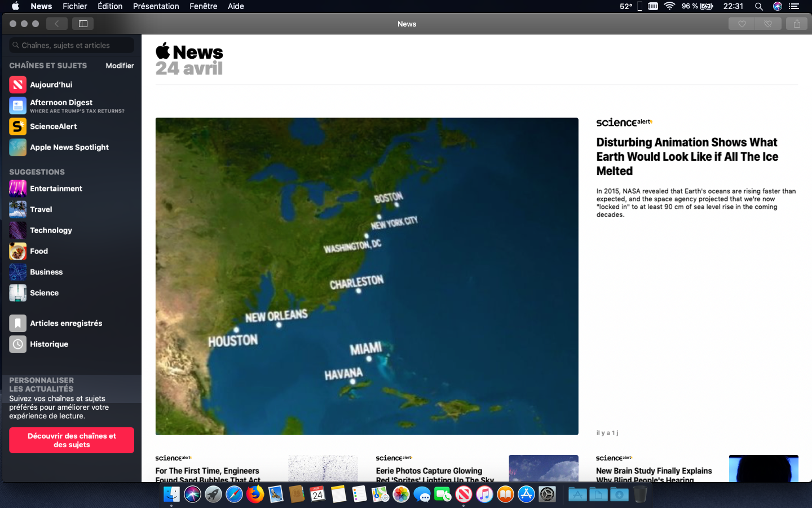This screenshot has width=812, height=508.
Task: Open the Fichier menu
Action: (75, 6)
